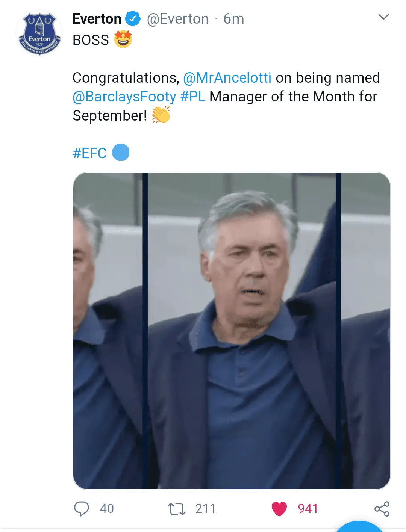Open the Everton display name link
This screenshot has height=532, width=406.
[x=97, y=19]
